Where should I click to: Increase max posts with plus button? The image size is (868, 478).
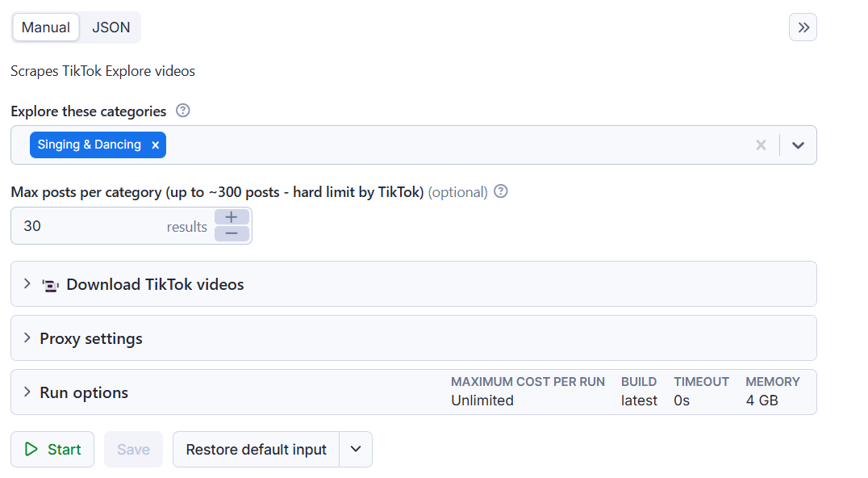[x=232, y=217]
